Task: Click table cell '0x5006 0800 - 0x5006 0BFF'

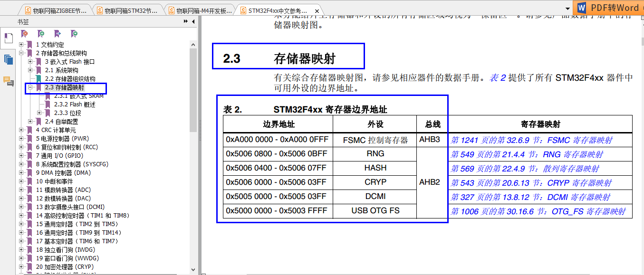Action: tap(278, 154)
